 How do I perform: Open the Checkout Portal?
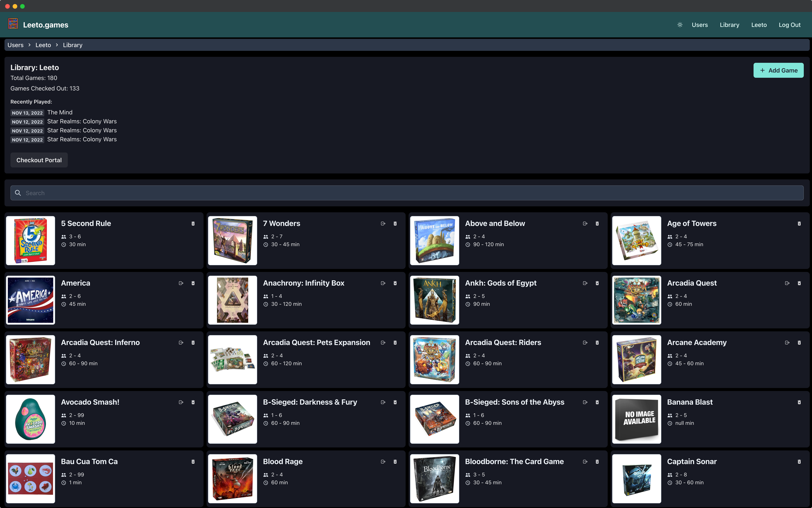39,160
